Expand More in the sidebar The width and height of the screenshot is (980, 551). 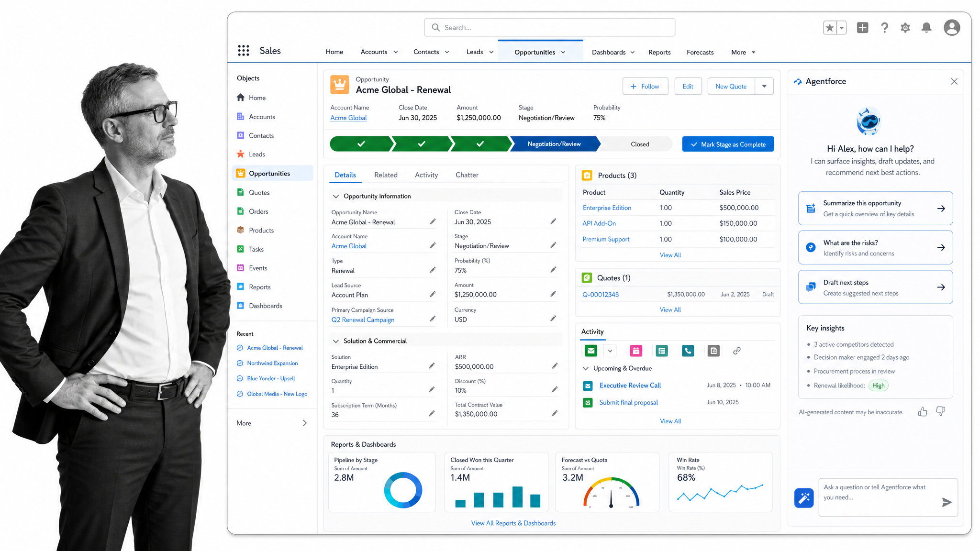pos(272,423)
